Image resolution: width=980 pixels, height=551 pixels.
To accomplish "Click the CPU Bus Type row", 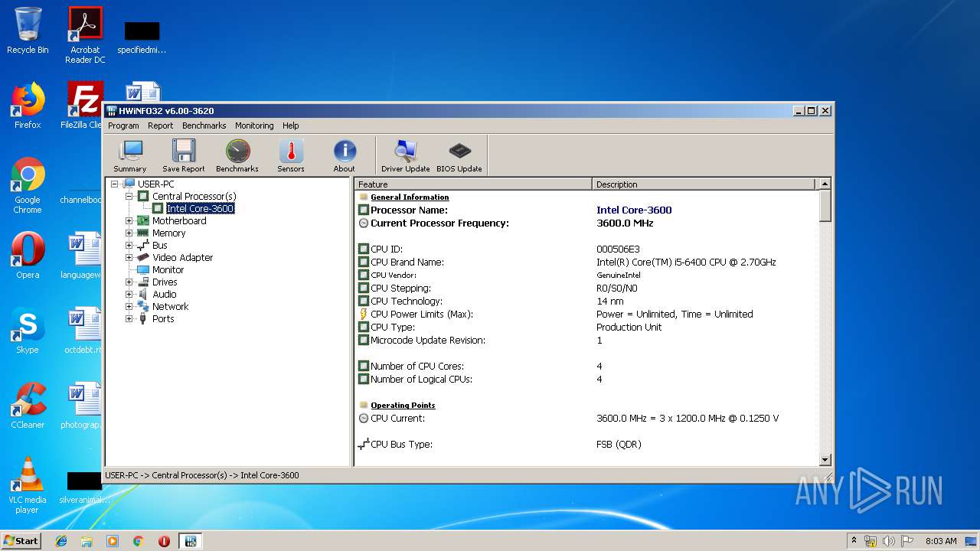I will coord(586,444).
